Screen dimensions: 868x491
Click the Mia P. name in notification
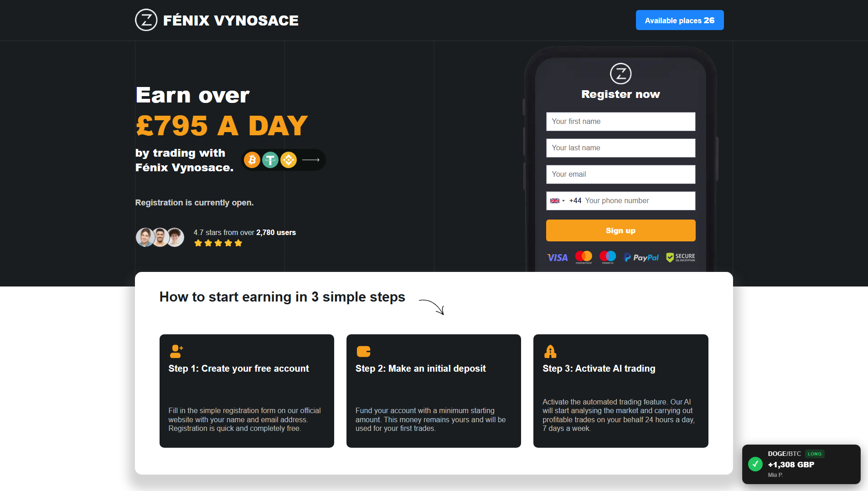pyautogui.click(x=775, y=475)
